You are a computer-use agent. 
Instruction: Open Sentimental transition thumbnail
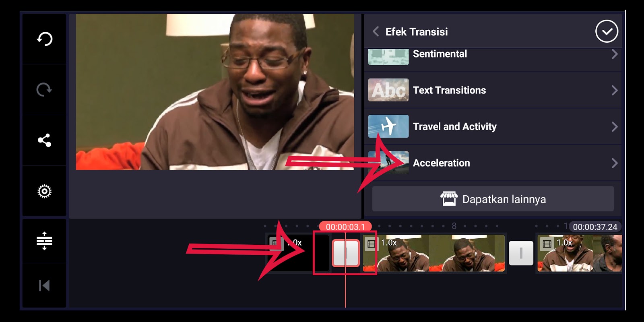click(388, 57)
